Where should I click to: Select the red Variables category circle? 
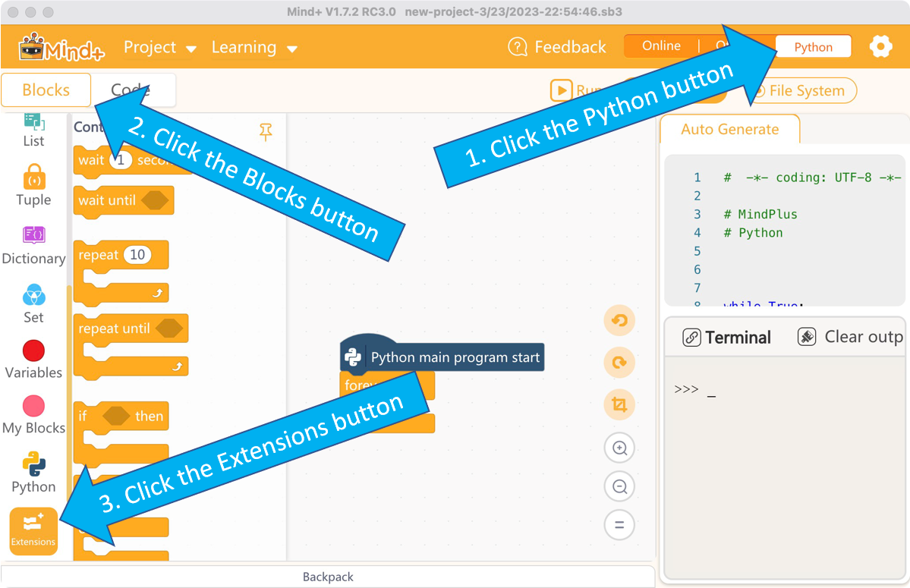33,351
